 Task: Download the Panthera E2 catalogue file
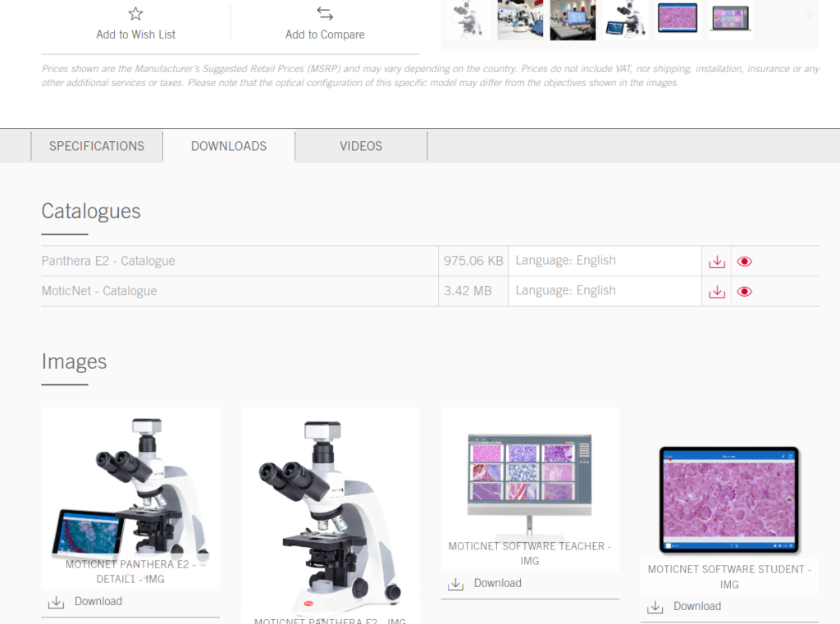click(x=717, y=262)
